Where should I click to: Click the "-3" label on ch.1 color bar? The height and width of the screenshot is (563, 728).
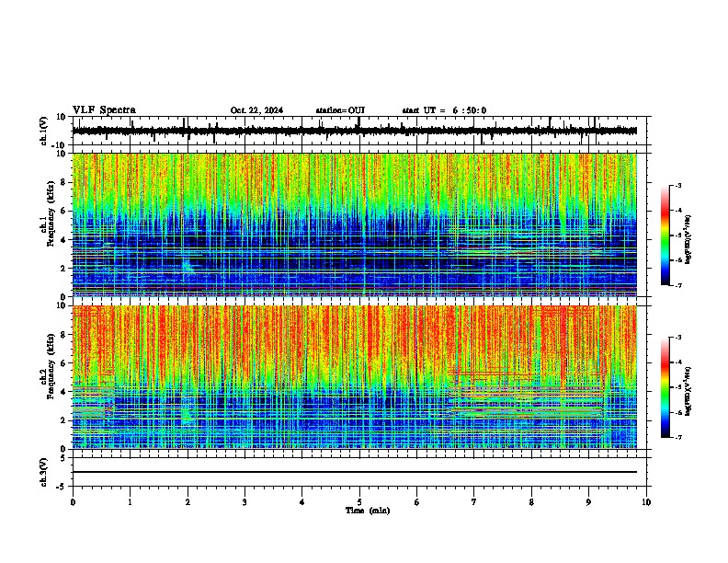(x=677, y=186)
